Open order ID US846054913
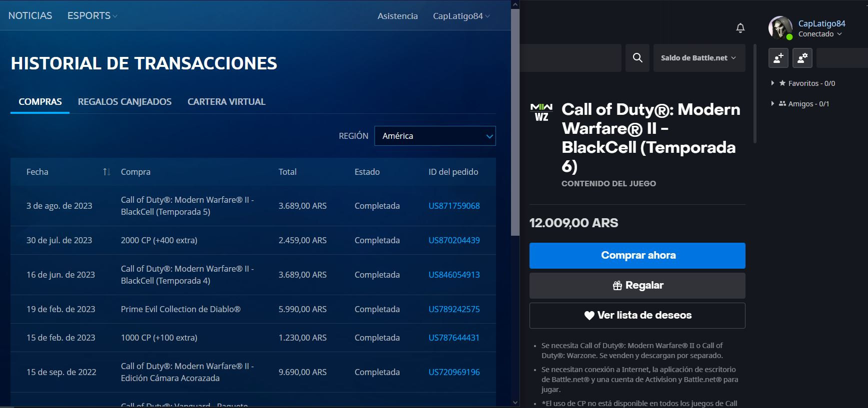This screenshot has width=868, height=408. (x=454, y=275)
